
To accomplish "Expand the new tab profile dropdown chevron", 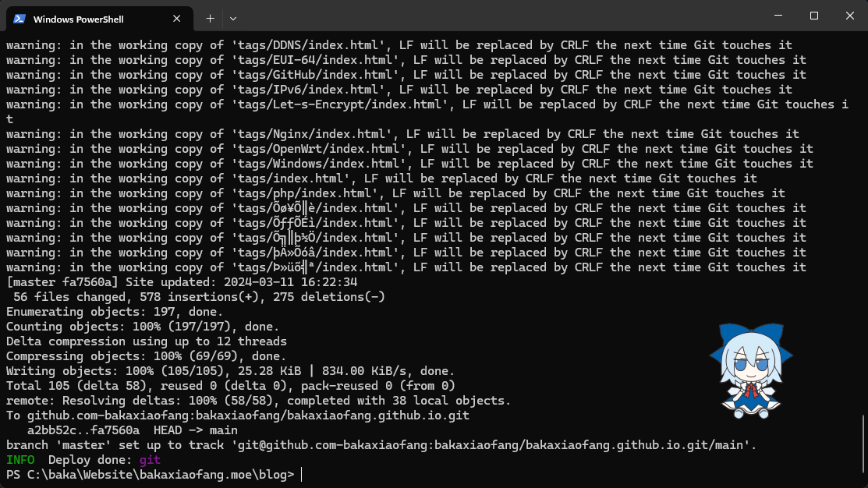I will 233,18.
